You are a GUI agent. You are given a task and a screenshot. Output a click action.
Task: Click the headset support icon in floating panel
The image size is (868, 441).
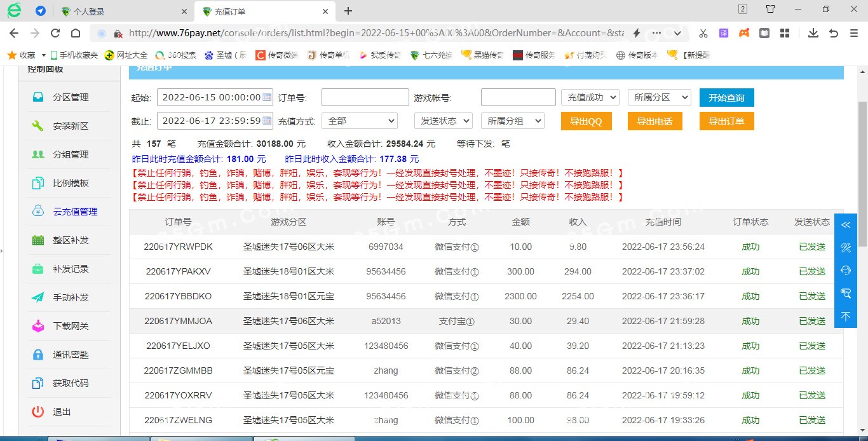click(x=846, y=270)
